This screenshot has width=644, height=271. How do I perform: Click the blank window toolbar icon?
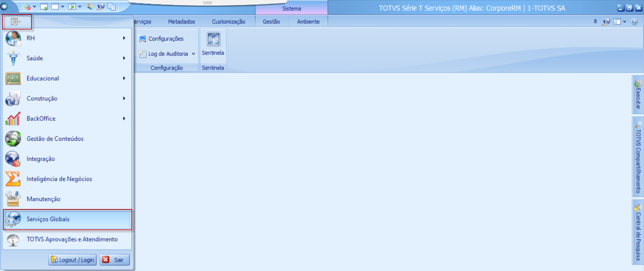coord(55,6)
